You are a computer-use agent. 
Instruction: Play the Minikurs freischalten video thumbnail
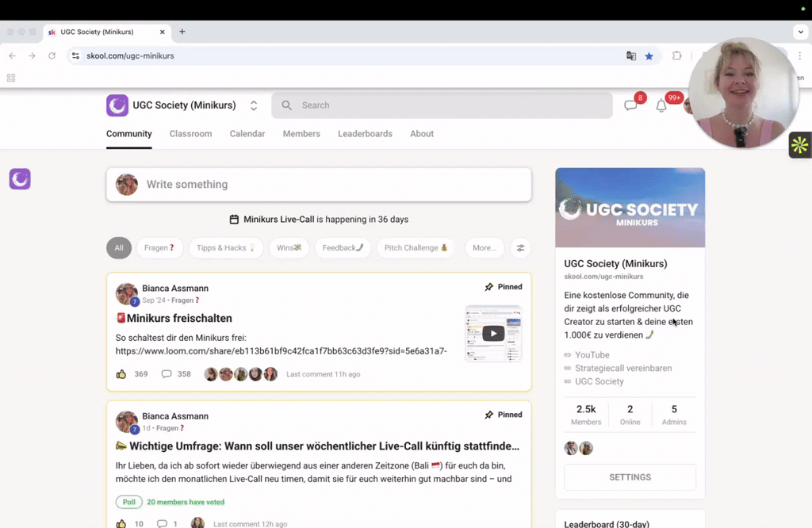pyautogui.click(x=493, y=333)
